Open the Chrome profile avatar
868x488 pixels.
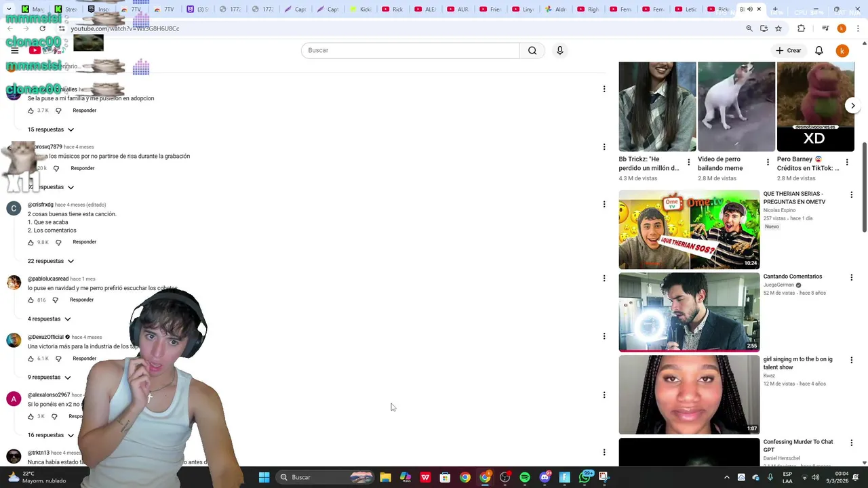point(842,28)
